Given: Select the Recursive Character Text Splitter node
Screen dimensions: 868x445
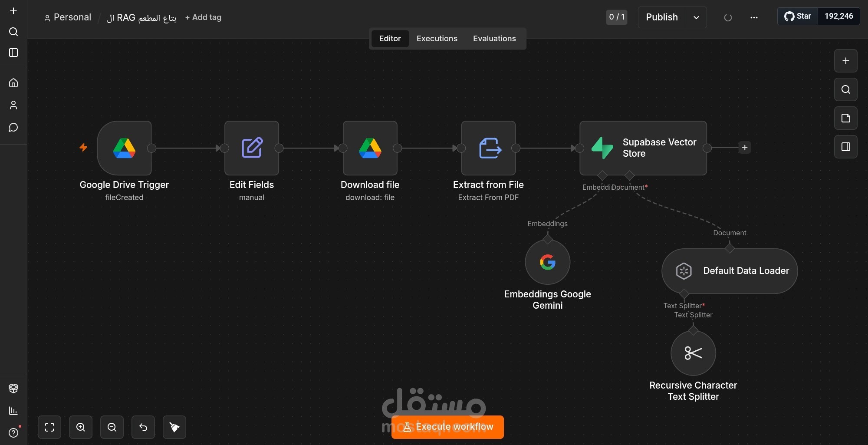Looking at the screenshot, I should (x=694, y=353).
